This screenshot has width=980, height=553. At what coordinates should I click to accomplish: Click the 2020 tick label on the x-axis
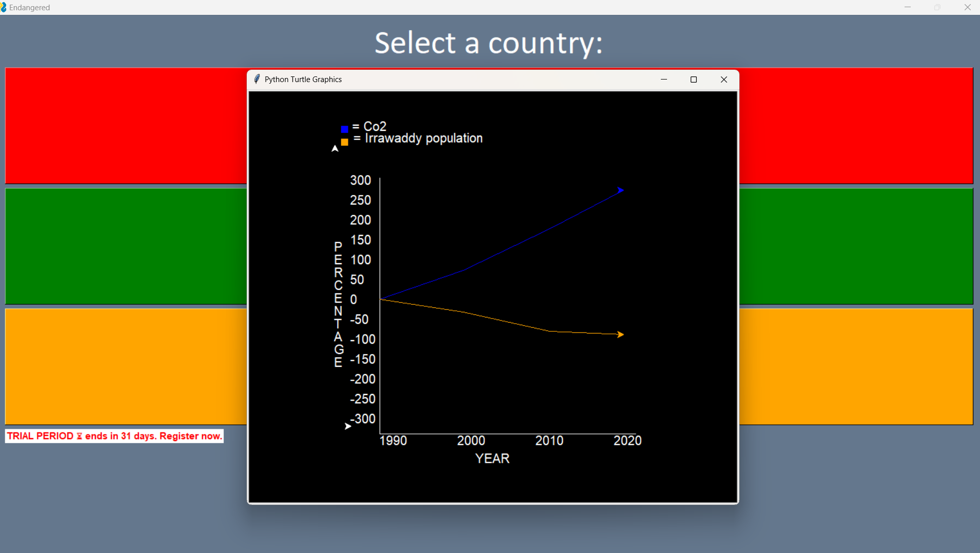(x=627, y=440)
